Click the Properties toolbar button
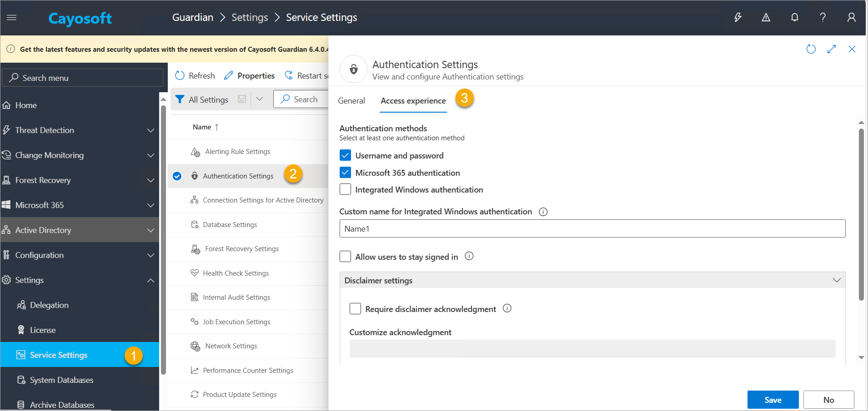The width and height of the screenshot is (868, 411). (x=250, y=76)
